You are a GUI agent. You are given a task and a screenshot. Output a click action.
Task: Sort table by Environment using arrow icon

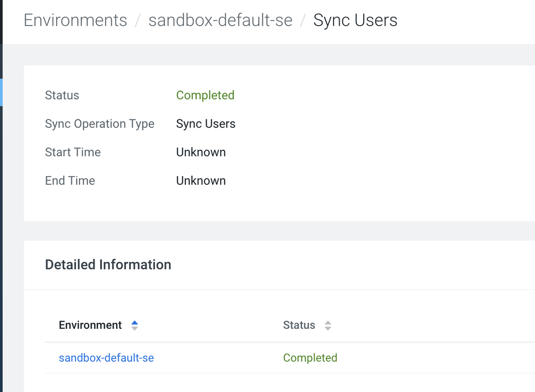pyautogui.click(x=134, y=325)
